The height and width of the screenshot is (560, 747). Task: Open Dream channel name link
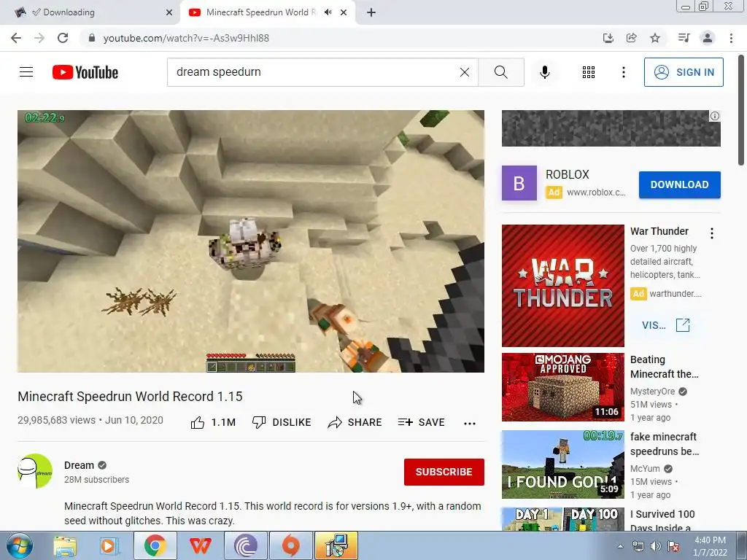click(79, 465)
